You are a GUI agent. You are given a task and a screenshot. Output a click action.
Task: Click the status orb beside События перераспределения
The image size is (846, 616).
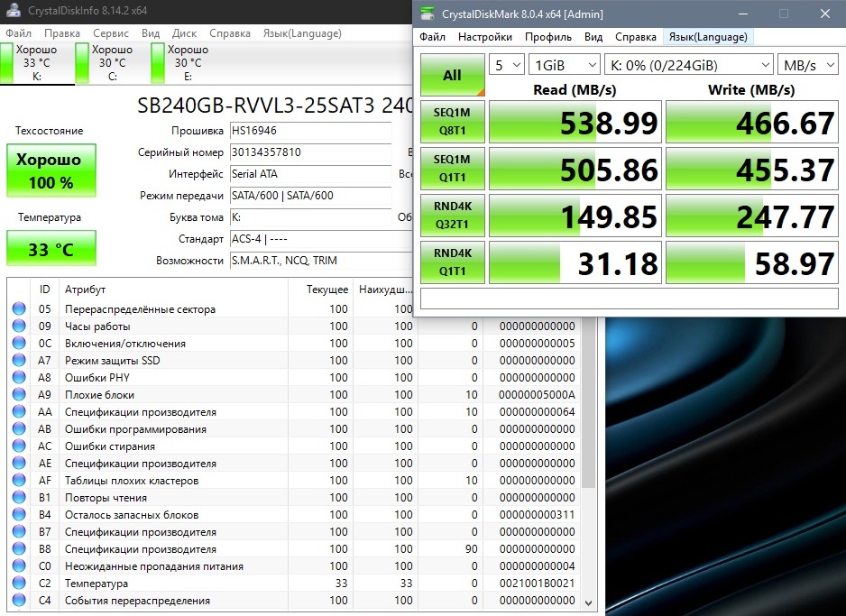click(x=19, y=600)
